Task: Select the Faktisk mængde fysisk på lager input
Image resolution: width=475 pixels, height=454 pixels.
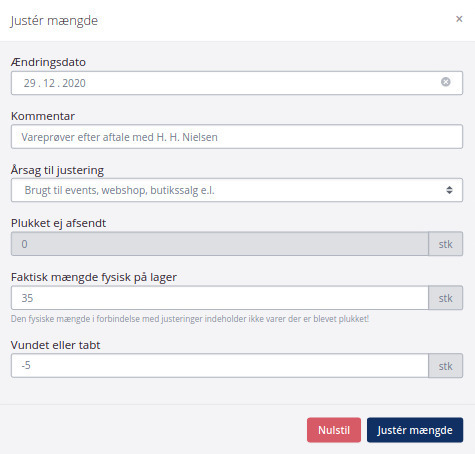Action: tap(220, 298)
